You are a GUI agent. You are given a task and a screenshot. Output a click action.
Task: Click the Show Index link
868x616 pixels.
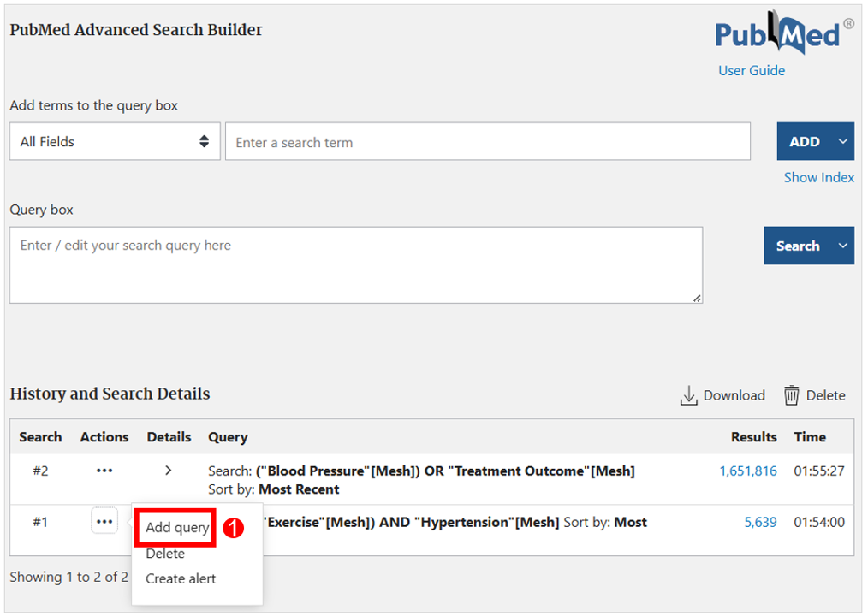click(818, 178)
